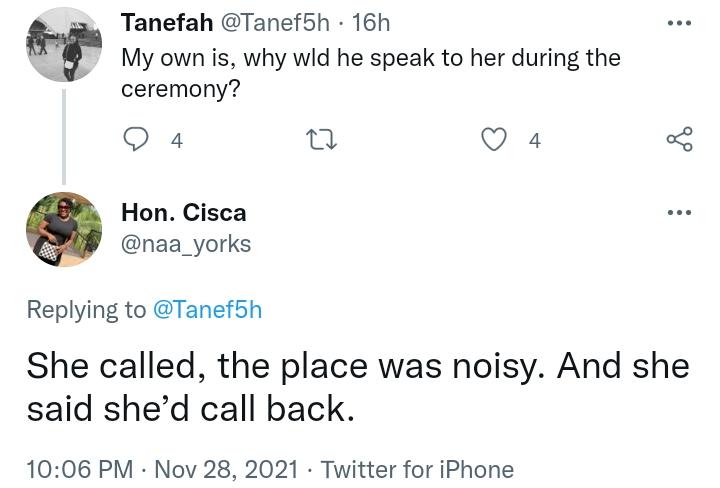Viewport: 720px width, 488px height.
Task: Share Tanefah's tweet
Action: (x=679, y=139)
